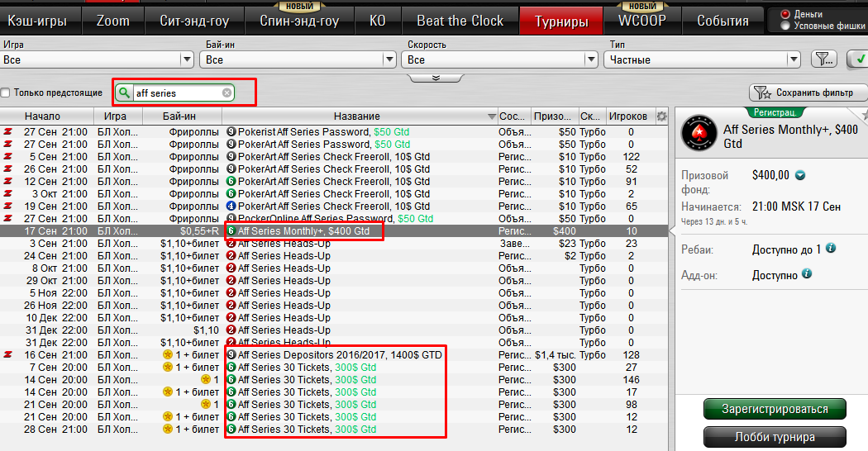
Task: Click the 'Зарегистрироваться' button
Action: (x=775, y=409)
